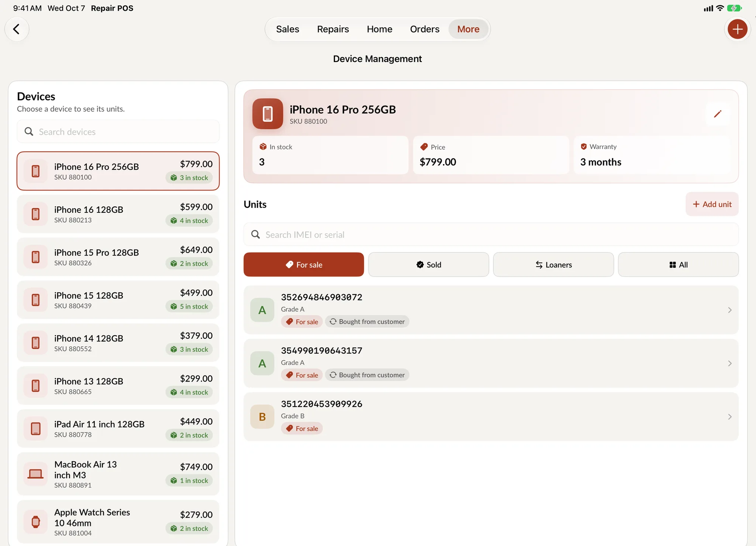Click For sale tag on Grade B unit
This screenshot has height=546, width=756.
coord(302,428)
